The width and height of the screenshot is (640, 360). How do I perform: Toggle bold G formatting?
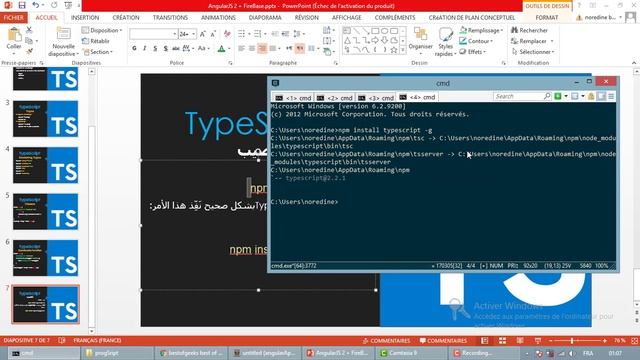134,48
